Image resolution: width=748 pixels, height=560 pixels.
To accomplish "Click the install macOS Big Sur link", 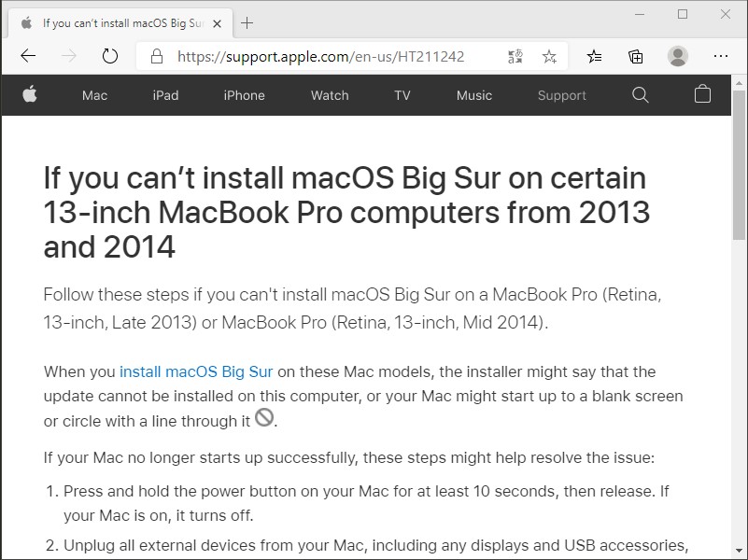I will (195, 371).
